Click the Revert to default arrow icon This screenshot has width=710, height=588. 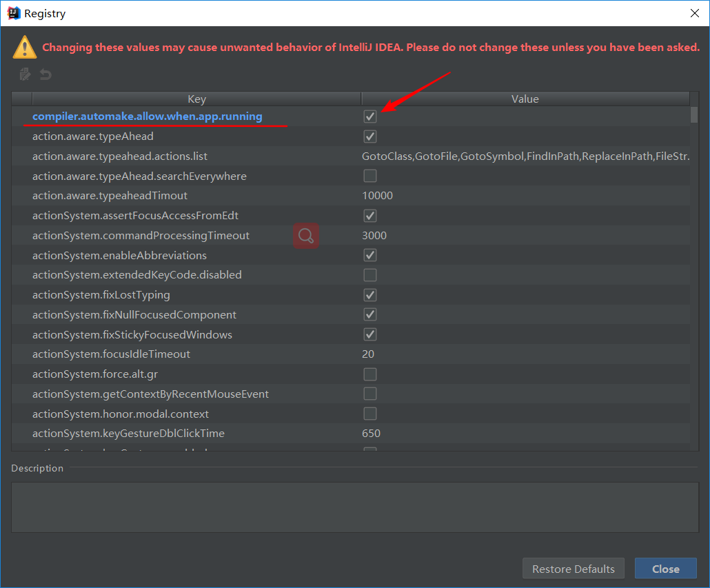(x=45, y=74)
